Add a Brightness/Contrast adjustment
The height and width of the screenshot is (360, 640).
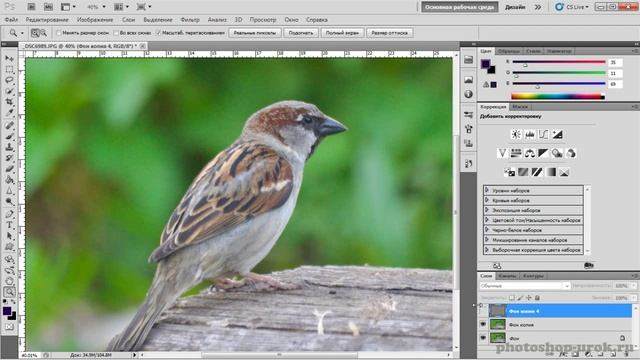point(516,134)
